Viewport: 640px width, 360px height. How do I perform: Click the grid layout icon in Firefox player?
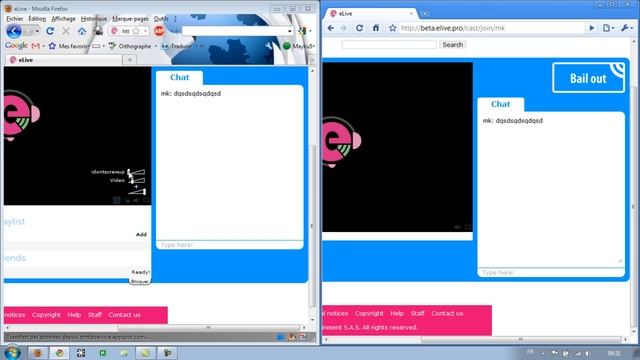click(x=117, y=200)
